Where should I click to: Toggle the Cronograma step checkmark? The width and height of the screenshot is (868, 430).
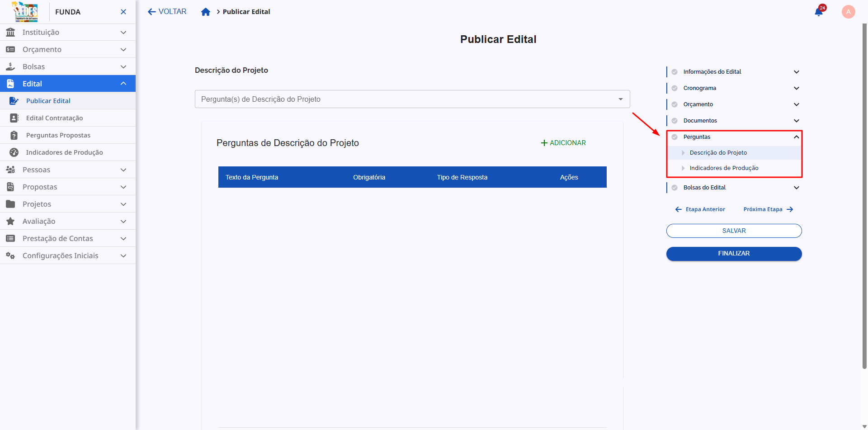coord(675,88)
